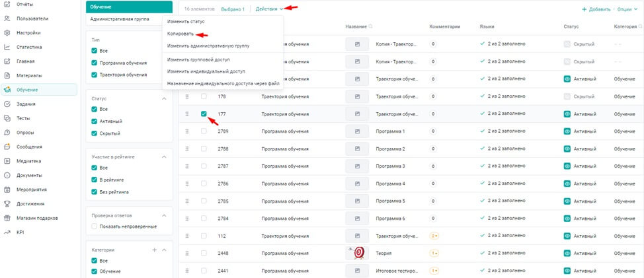Toggle the Программа обучения type filter
The height and width of the screenshot is (278, 644).
tap(95, 63)
